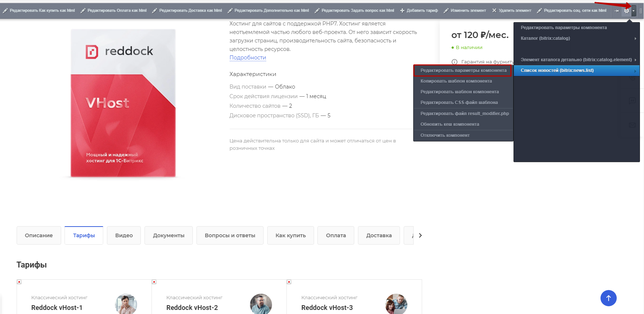This screenshot has width=644, height=314.
Task: Click 'Редактировать Оплата как html' toolbar button
Action: 114,11
